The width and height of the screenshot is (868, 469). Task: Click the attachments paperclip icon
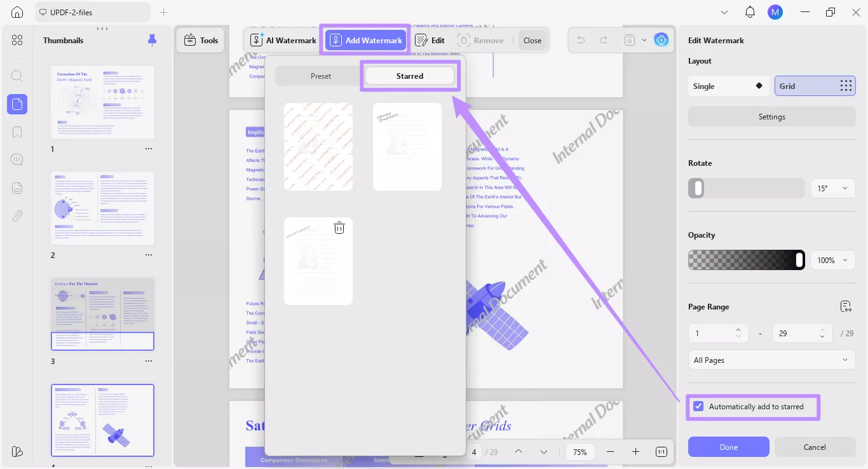tap(17, 215)
